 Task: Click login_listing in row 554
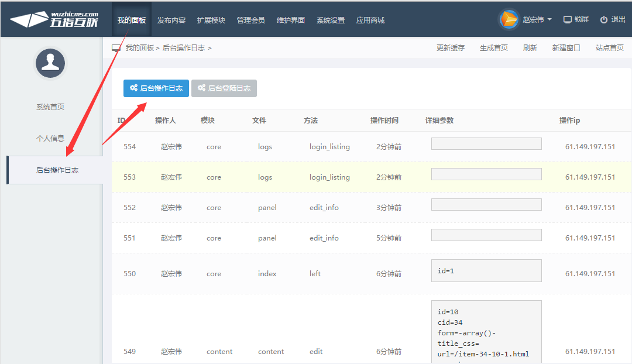click(x=329, y=147)
